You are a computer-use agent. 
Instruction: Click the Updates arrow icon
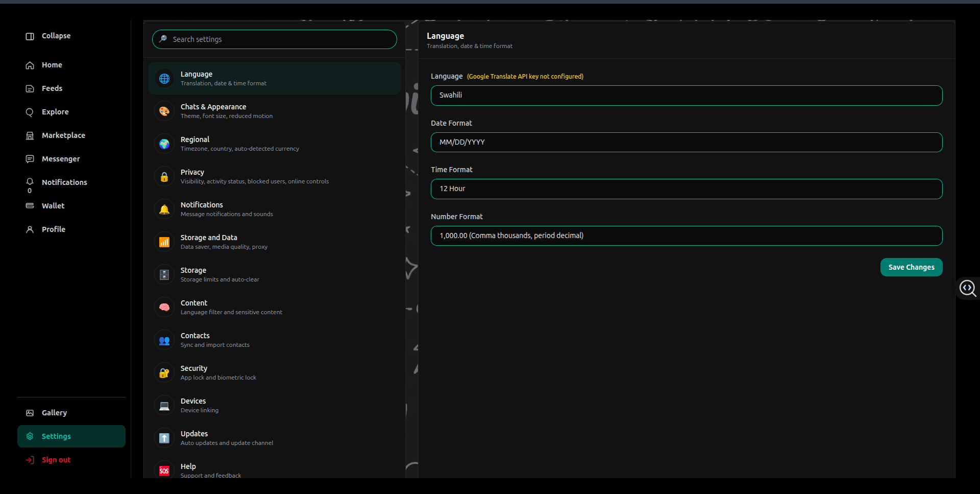[164, 438]
